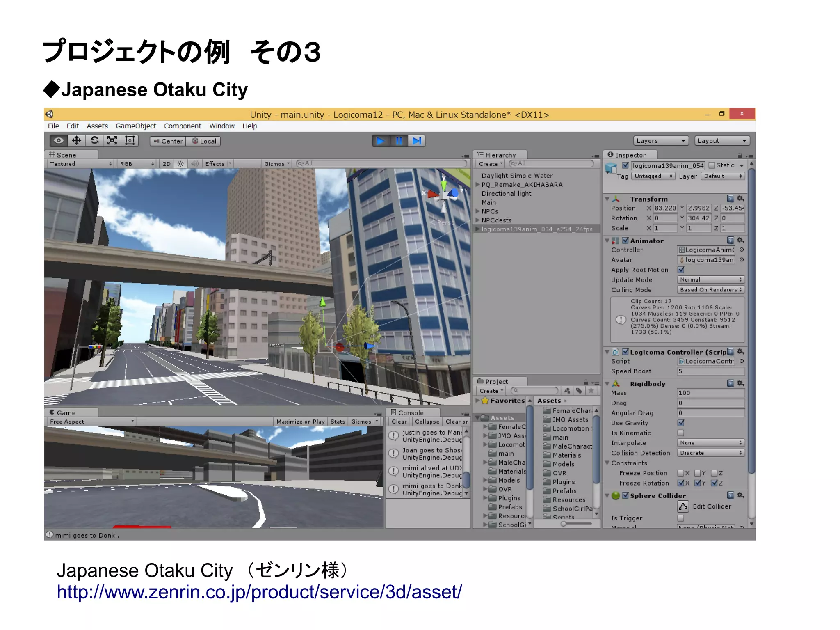The height and width of the screenshot is (630, 840).
Task: Toggle scene audio speaker icon
Action: pyautogui.click(x=195, y=164)
